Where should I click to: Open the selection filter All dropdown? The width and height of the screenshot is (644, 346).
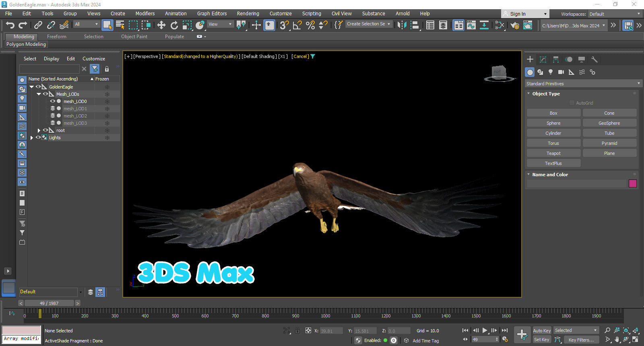pyautogui.click(x=87, y=24)
